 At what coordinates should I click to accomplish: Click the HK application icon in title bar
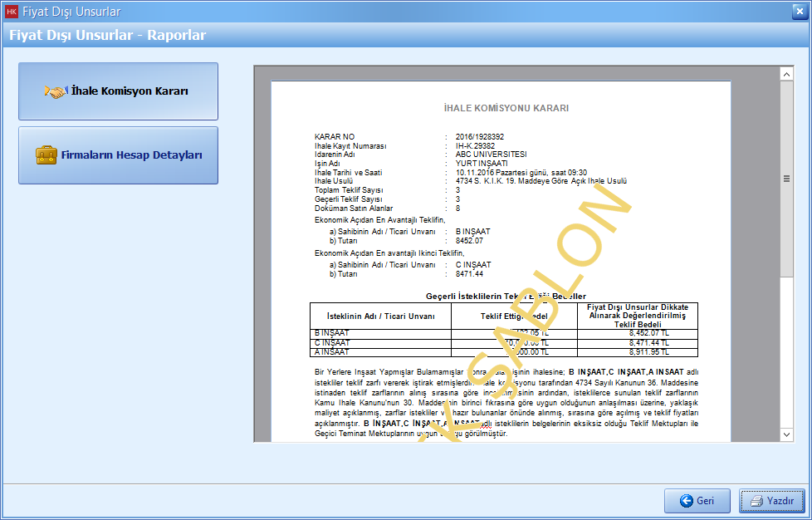coord(12,12)
